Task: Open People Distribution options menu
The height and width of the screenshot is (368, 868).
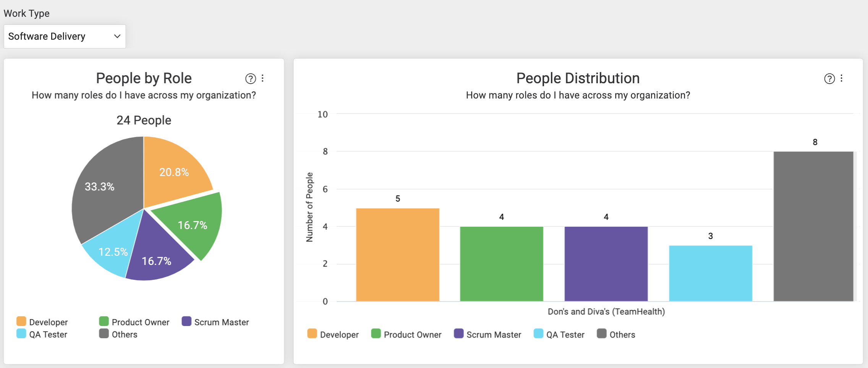Action: tap(841, 78)
